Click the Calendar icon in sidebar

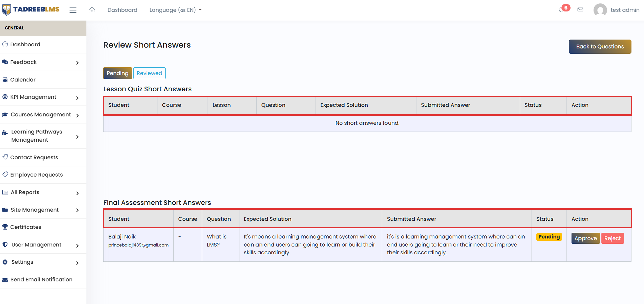(5, 79)
